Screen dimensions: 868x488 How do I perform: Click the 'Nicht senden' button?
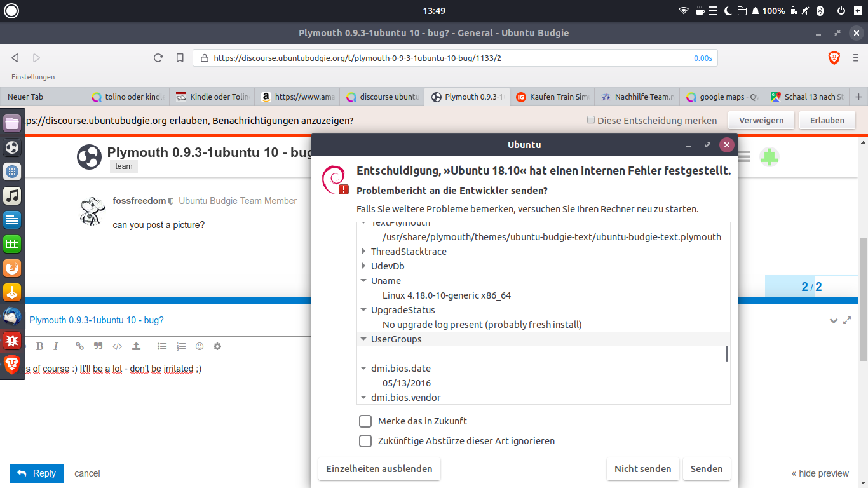642,469
